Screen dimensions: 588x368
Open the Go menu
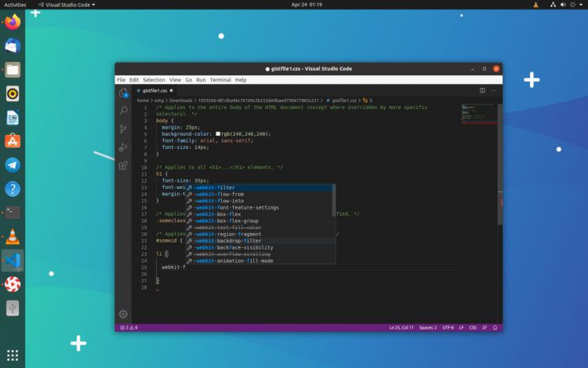pyautogui.click(x=189, y=80)
